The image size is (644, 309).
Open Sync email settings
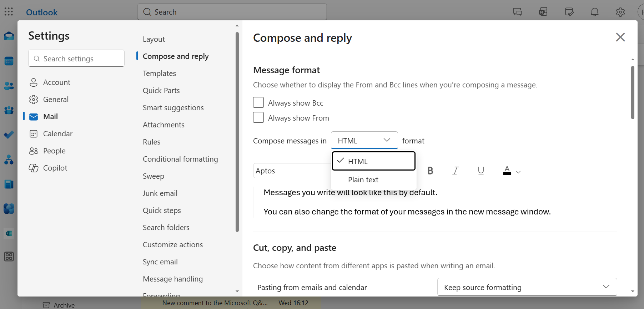coord(160,262)
